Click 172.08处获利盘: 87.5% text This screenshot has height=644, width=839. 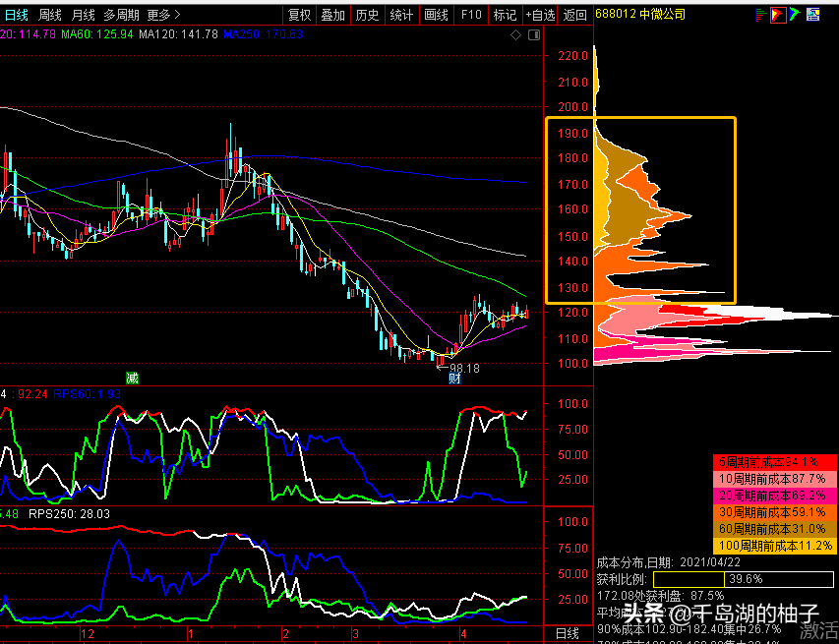point(660,595)
